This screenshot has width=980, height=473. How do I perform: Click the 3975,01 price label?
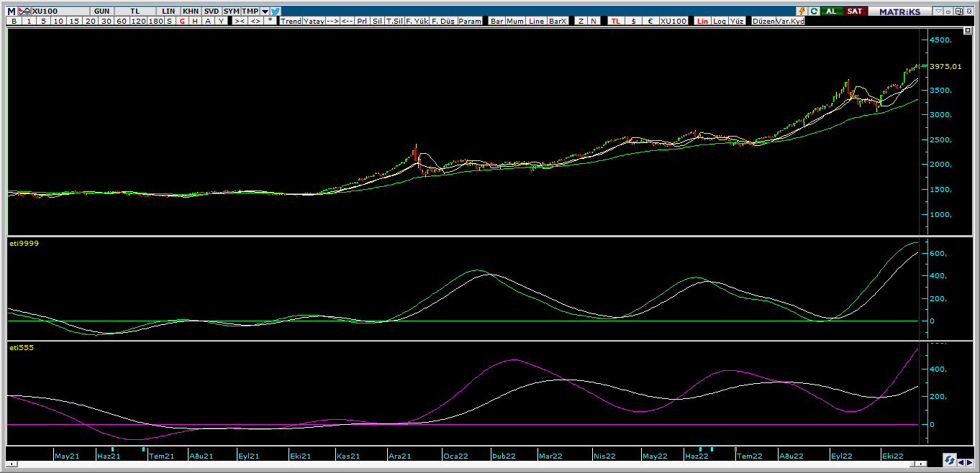click(x=945, y=67)
